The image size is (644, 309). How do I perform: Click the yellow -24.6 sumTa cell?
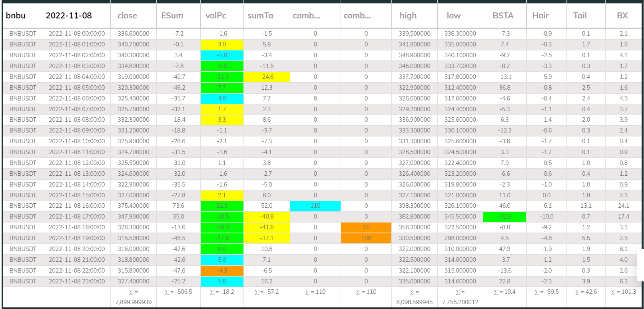267,77
